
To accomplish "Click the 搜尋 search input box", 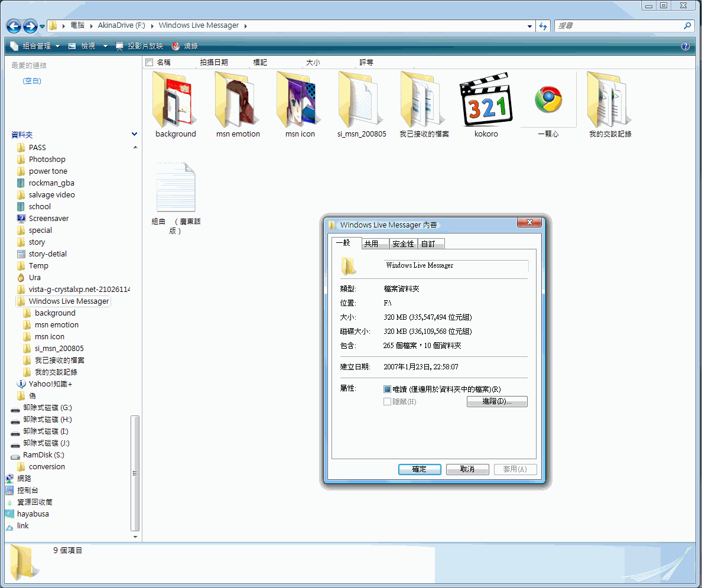I will pos(618,26).
